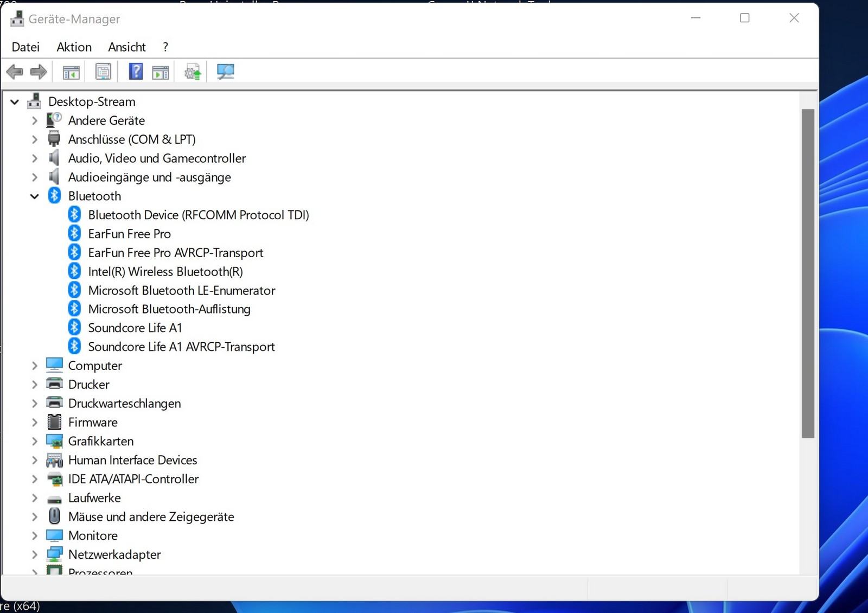Click Bluetooth icon beside EarFun Free Pro AVRCP-Transport
Screen dimensions: 868x613
[x=74, y=252]
